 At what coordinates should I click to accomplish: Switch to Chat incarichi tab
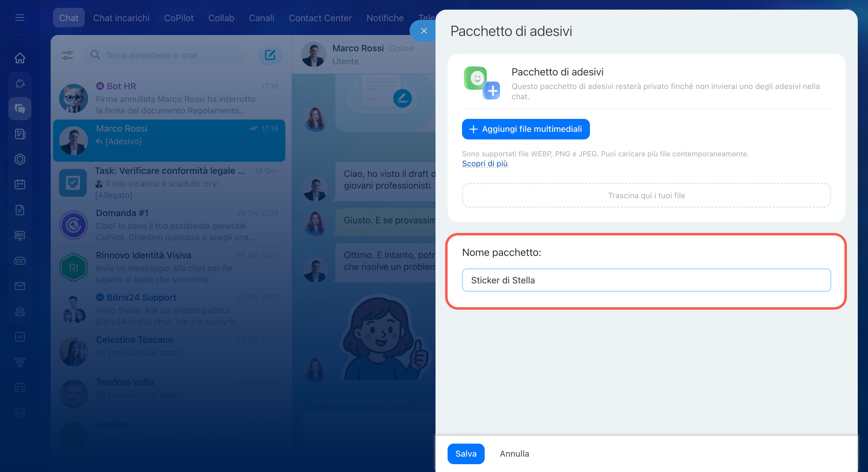[121, 18]
